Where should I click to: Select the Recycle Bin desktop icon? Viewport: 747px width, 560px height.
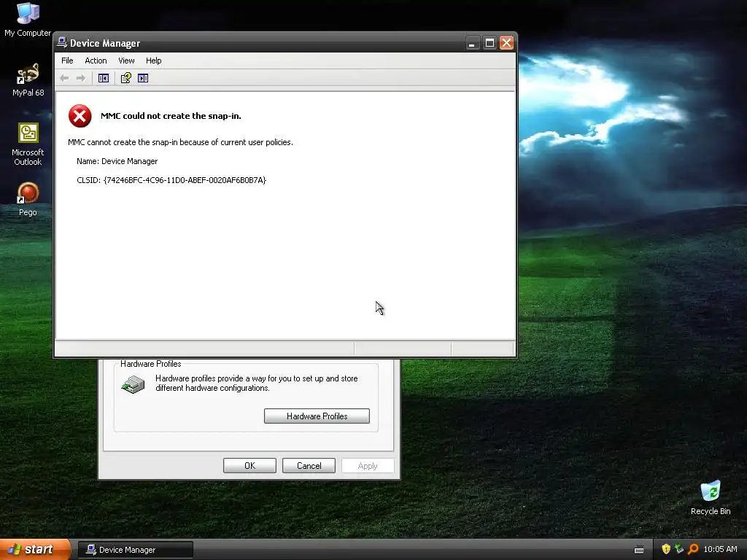(x=711, y=498)
